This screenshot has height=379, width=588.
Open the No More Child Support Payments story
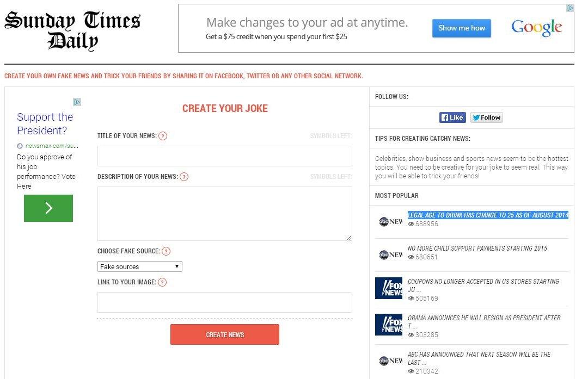pos(477,248)
